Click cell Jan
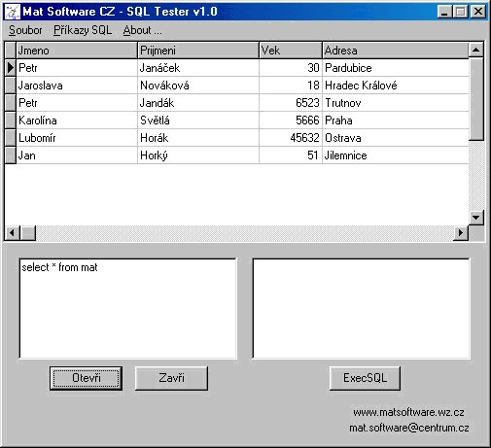 point(77,155)
